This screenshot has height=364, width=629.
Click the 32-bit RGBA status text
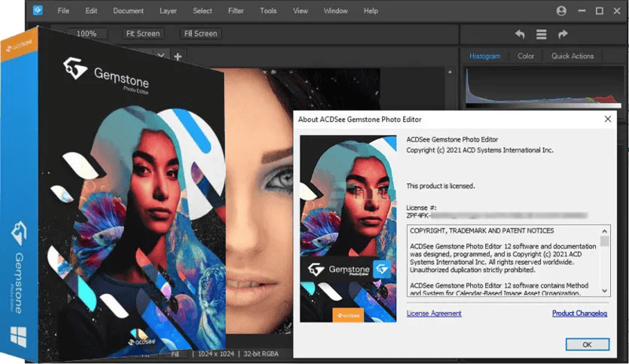point(261,354)
